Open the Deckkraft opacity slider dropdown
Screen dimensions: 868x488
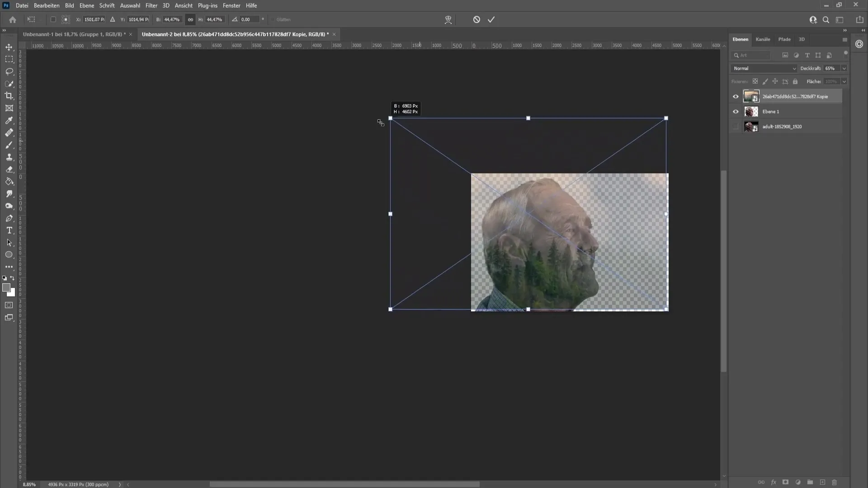[x=844, y=68]
